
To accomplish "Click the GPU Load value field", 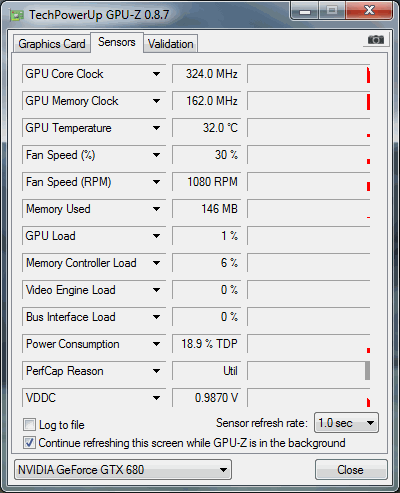I will 206,236.
